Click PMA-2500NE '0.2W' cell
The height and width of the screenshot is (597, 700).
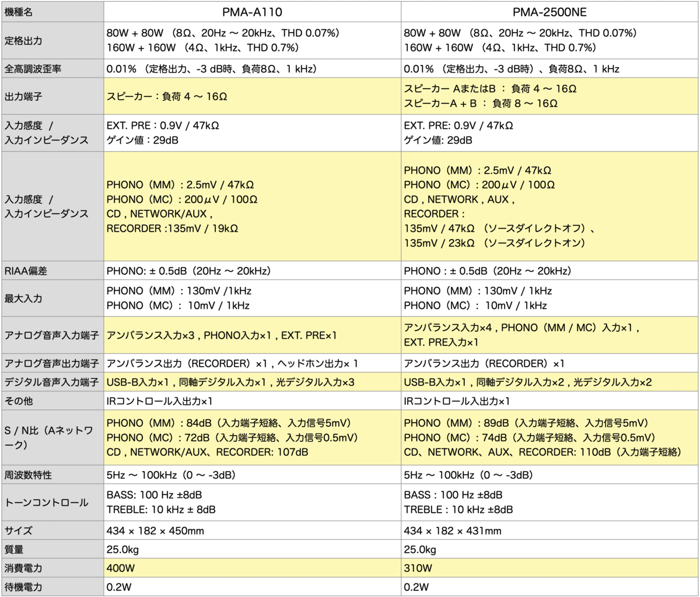(x=549, y=587)
